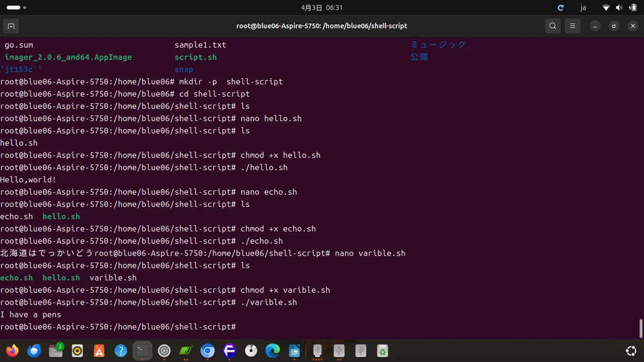Image resolution: width=644 pixels, height=362 pixels.
Task: Open the first USB drive dock icon
Action: click(317, 351)
